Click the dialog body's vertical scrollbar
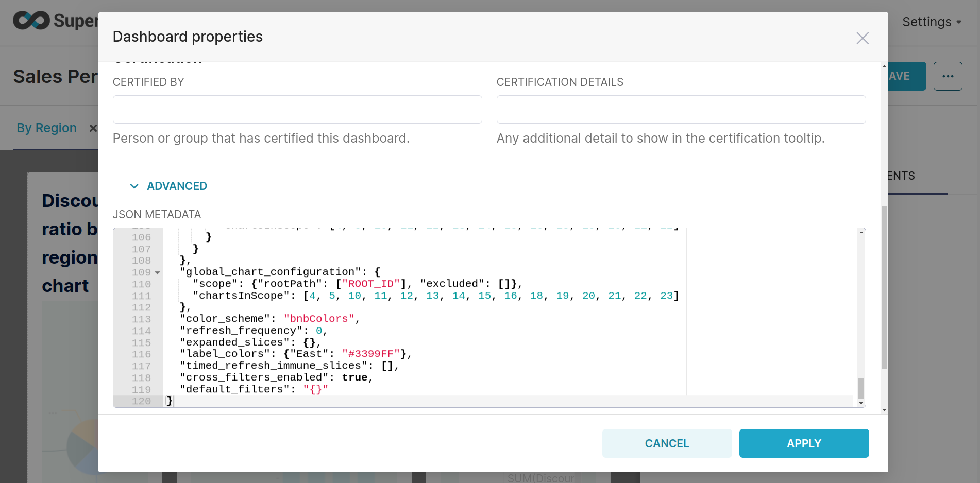Screen dimensions: 980x483 coord(884,287)
